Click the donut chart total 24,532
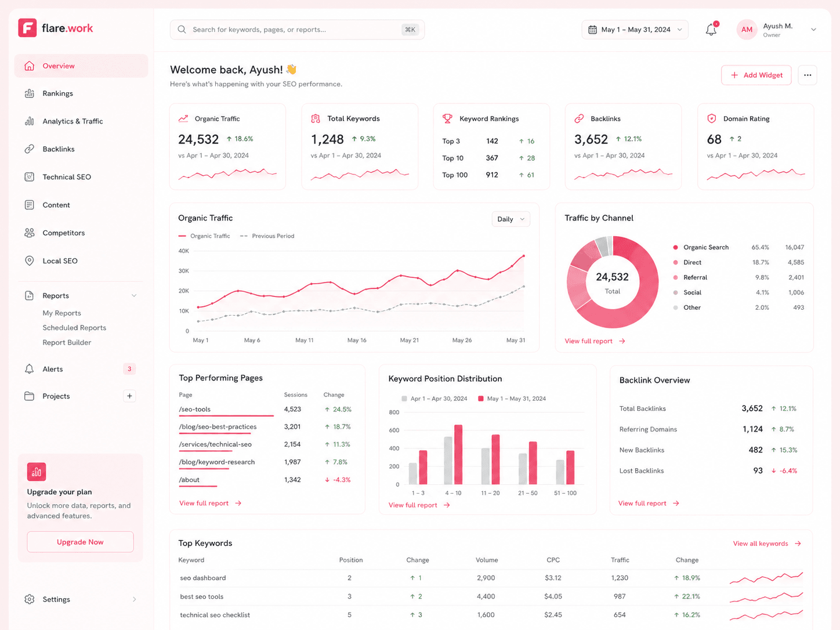 612,277
